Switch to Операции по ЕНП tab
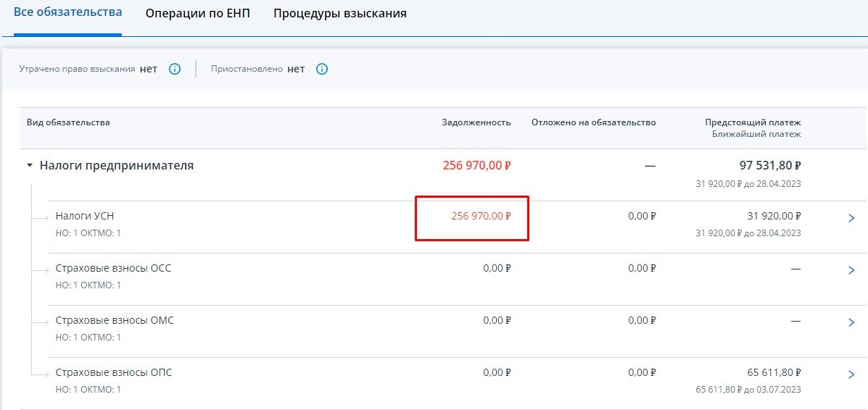The image size is (868, 410). pos(198,13)
